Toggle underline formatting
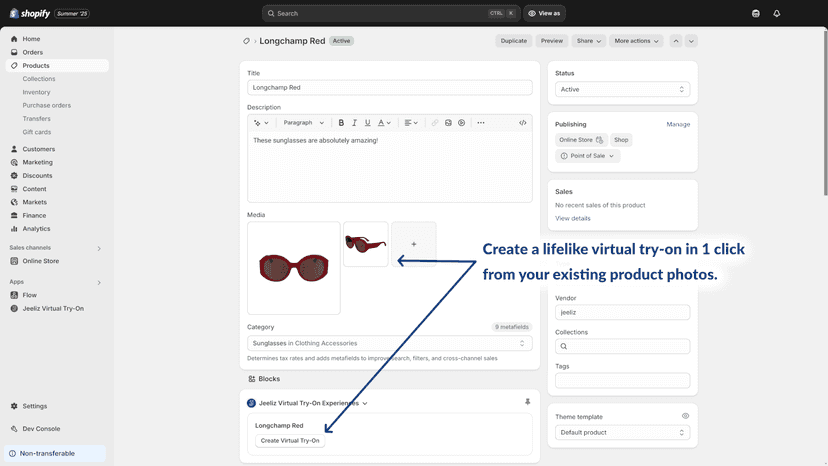 point(368,123)
